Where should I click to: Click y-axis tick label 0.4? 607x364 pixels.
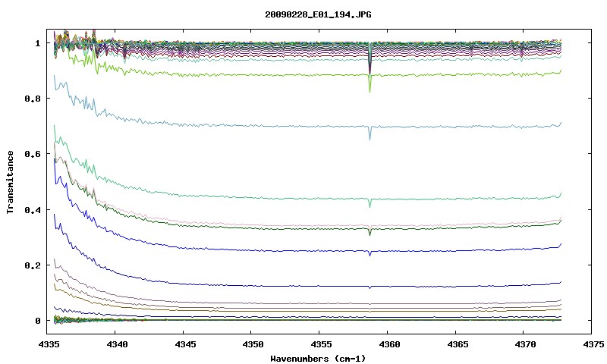tap(33, 209)
